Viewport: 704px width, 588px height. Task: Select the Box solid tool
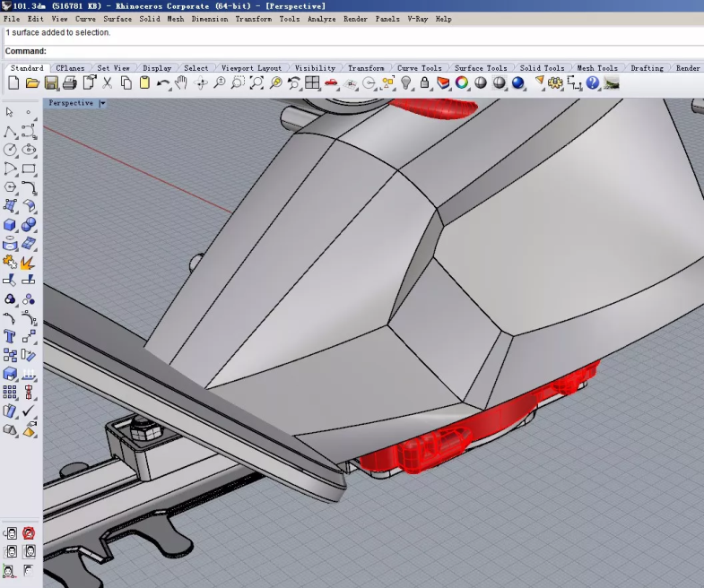pos(10,225)
